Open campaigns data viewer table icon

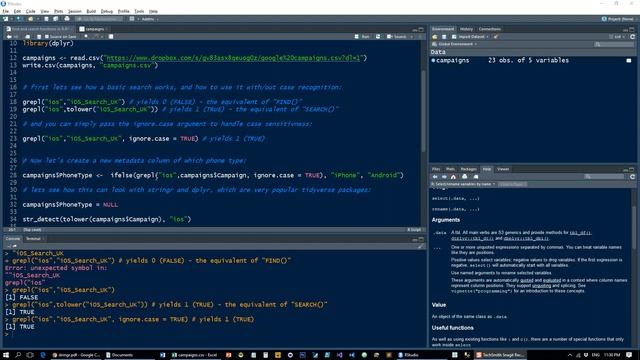click(x=629, y=60)
